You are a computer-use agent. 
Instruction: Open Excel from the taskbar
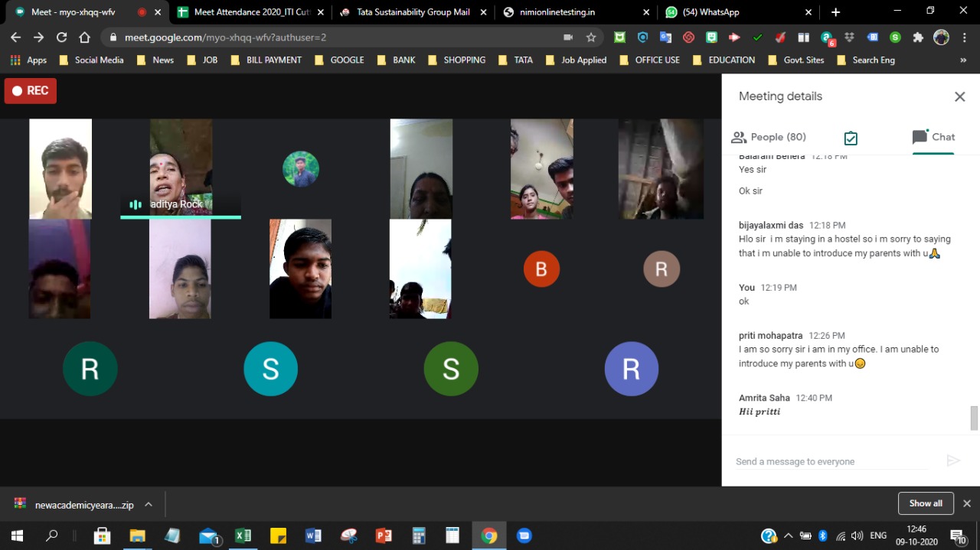[243, 535]
